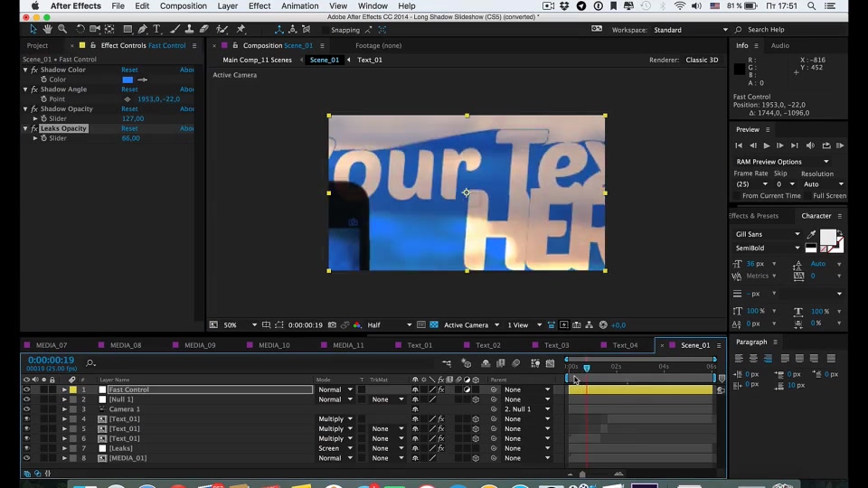Jump to the first frame in Preview panel

tap(739, 145)
